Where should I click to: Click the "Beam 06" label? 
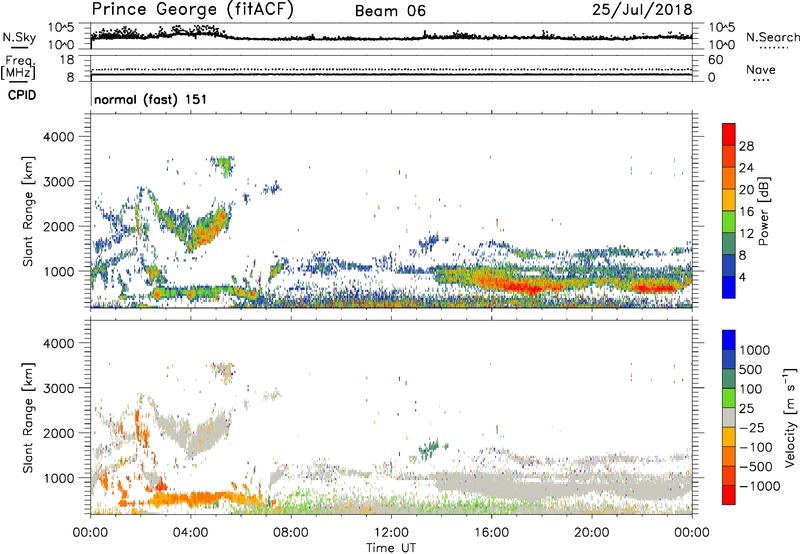[x=390, y=11]
